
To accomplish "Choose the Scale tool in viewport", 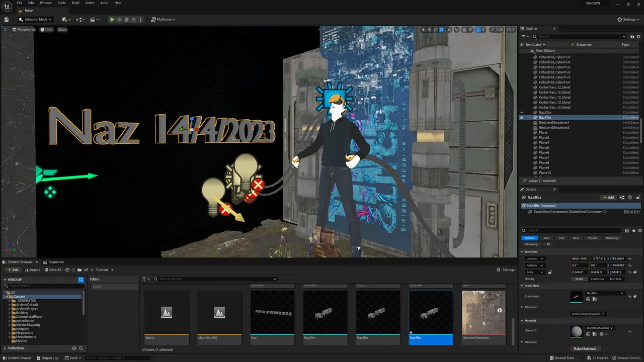I will tap(442, 30).
